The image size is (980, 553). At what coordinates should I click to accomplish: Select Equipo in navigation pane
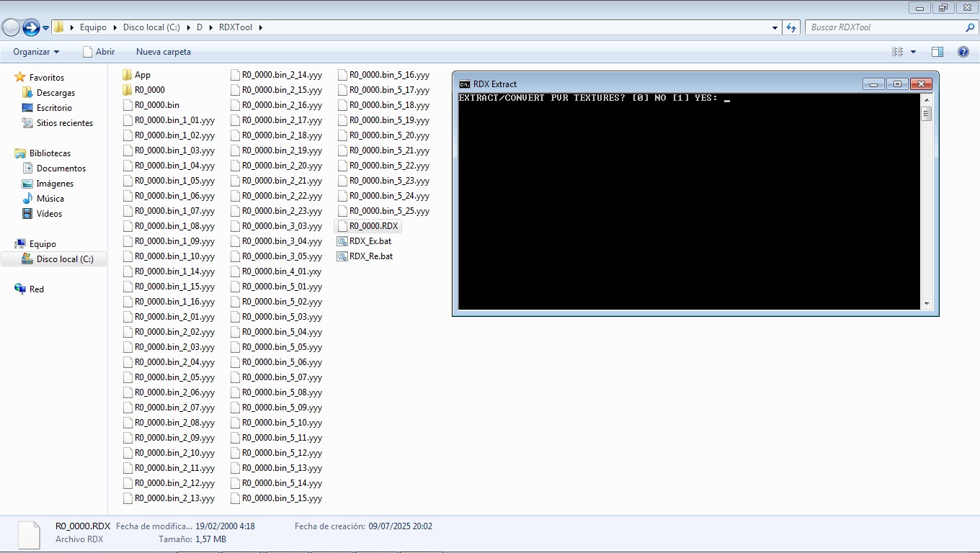click(x=43, y=244)
